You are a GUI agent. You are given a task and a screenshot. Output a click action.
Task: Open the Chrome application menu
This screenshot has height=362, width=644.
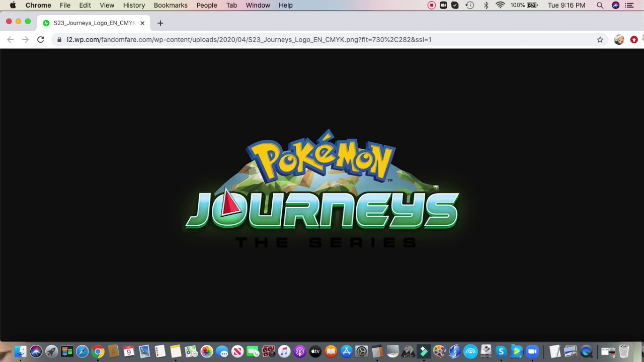[38, 5]
